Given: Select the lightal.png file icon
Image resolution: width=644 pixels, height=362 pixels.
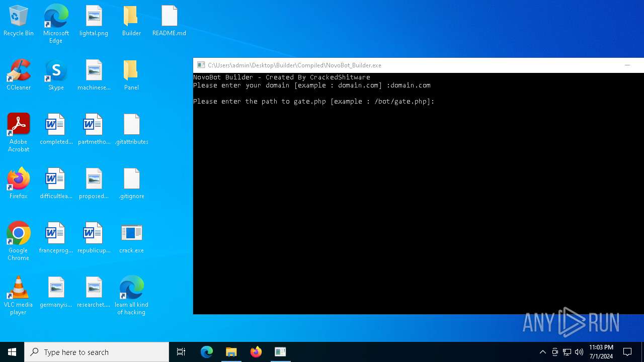Looking at the screenshot, I should click(x=94, y=21).
